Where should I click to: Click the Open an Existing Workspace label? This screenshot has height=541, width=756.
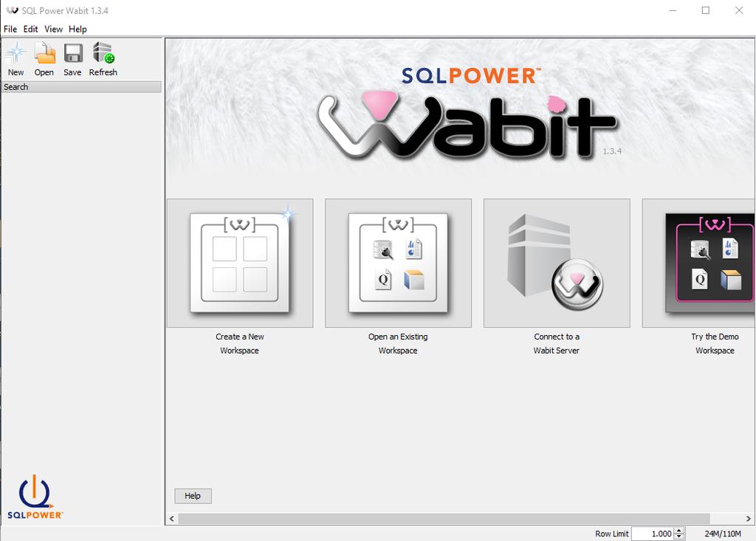tap(398, 343)
